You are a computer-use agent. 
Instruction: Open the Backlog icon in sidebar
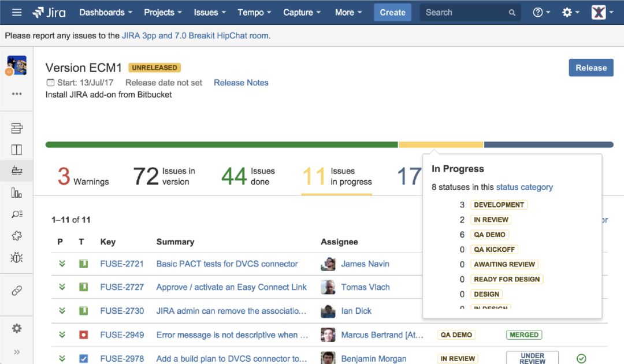17,128
